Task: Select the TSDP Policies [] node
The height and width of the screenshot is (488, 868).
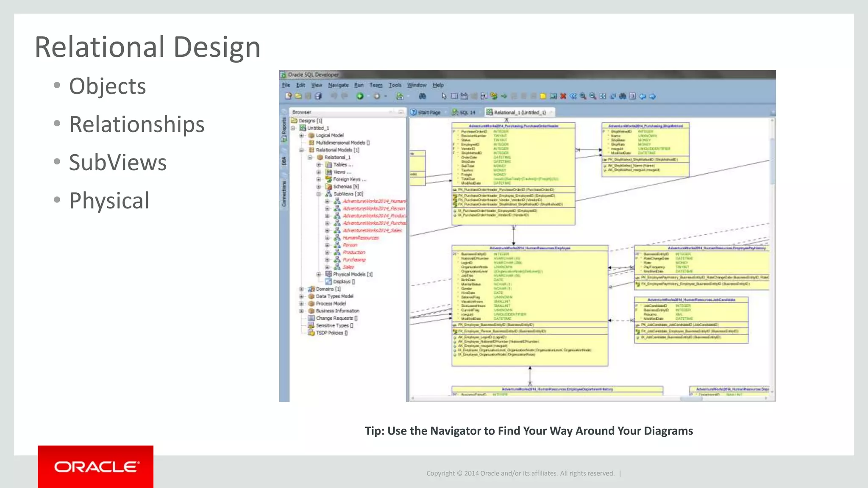Action: point(332,333)
